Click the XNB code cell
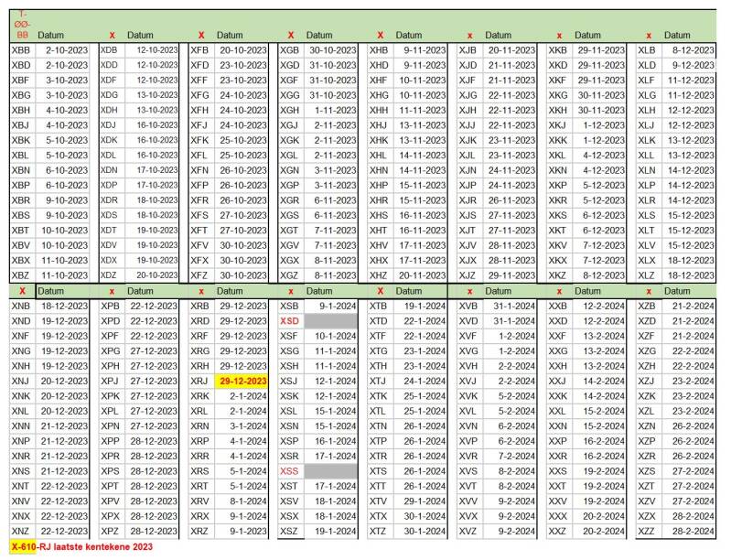This screenshot has height=560, width=731. pyautogui.click(x=21, y=307)
